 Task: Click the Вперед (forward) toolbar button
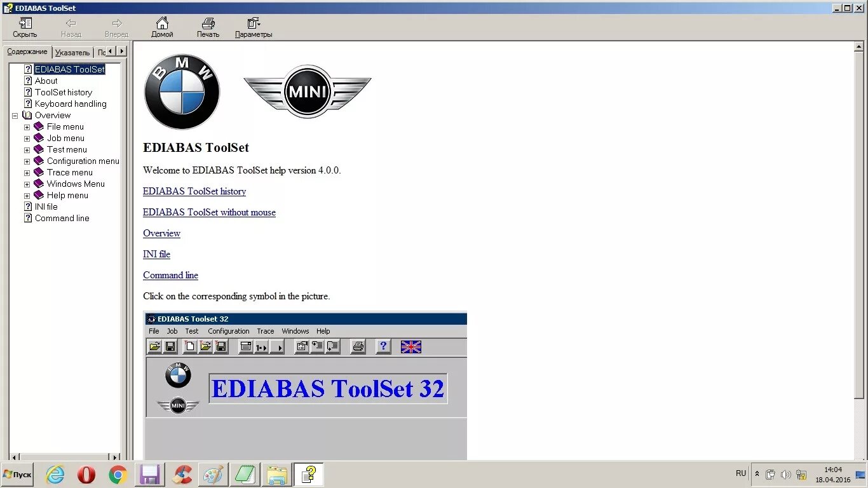[x=116, y=27]
